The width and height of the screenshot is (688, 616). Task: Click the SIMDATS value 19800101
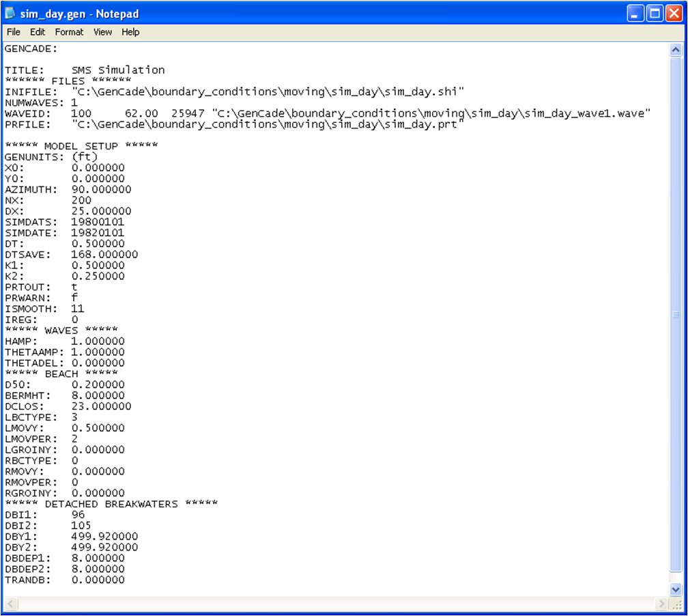(98, 222)
